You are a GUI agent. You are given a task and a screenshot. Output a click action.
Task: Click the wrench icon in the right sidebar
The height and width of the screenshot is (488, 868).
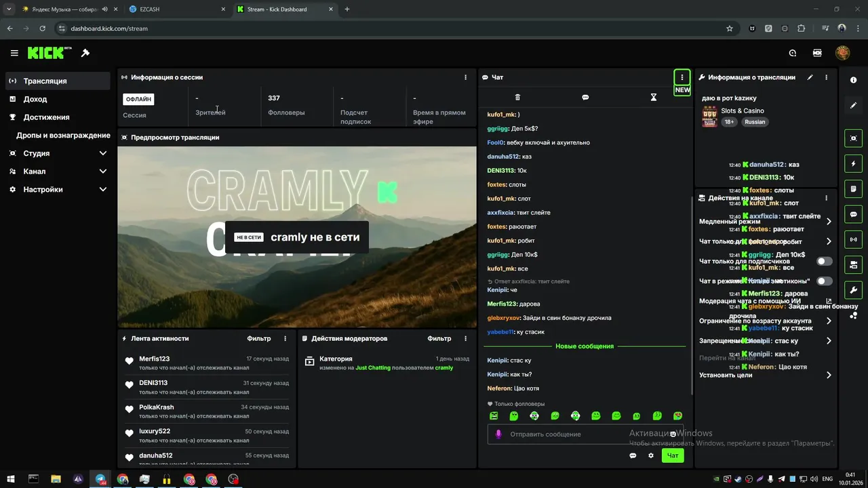point(853,290)
